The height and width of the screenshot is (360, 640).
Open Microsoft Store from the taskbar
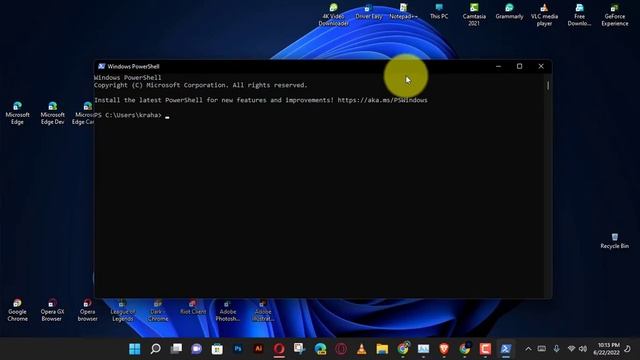tap(217, 349)
